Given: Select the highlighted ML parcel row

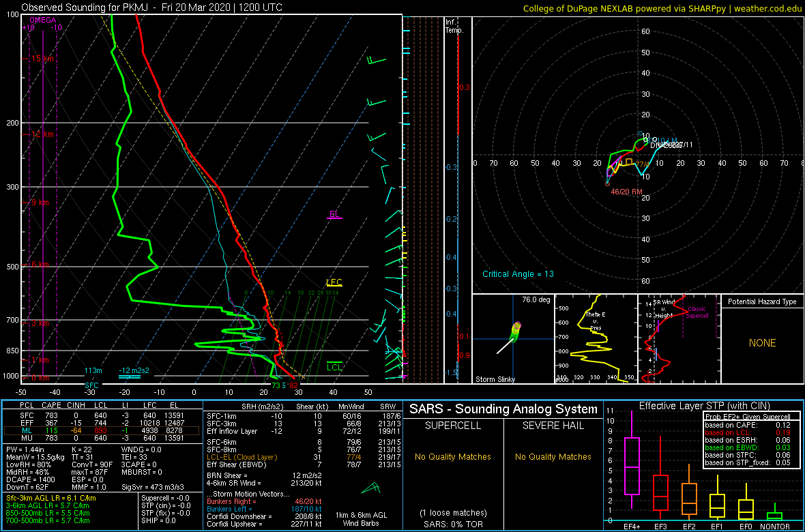Looking at the screenshot, I should tap(102, 430).
